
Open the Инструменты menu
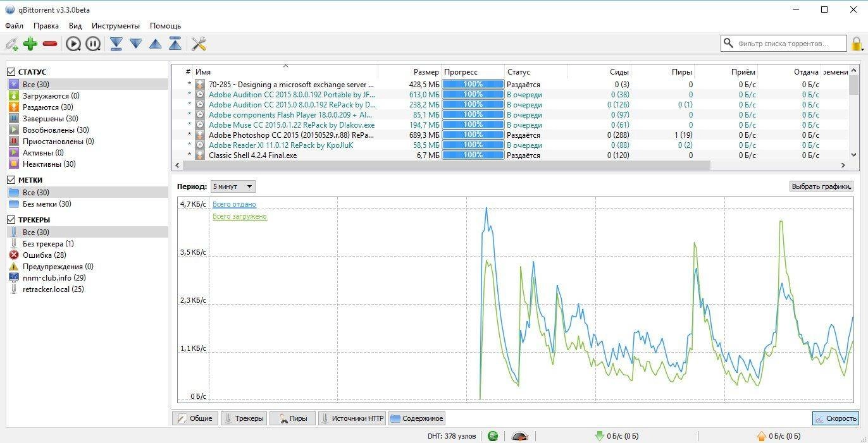(x=116, y=26)
